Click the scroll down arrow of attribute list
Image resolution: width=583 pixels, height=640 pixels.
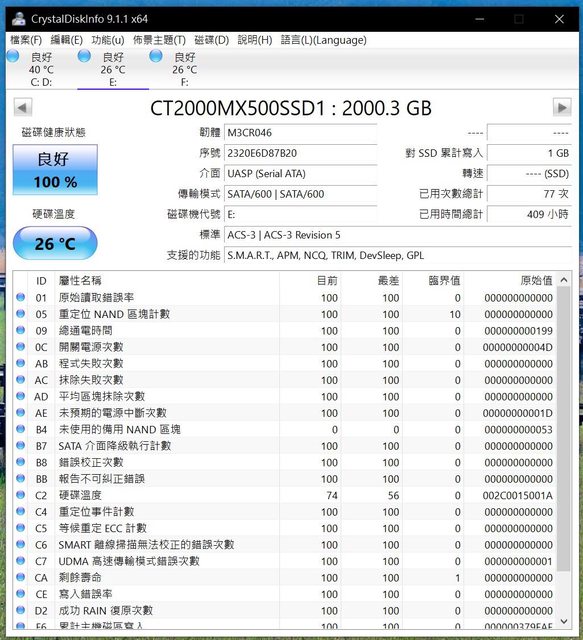pos(564,621)
